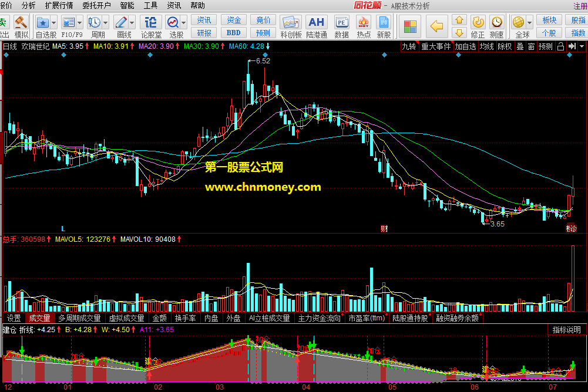The image size is (588, 392).
Task: Expand the F10/F9 dropdown arrow
Action: coord(79,23)
